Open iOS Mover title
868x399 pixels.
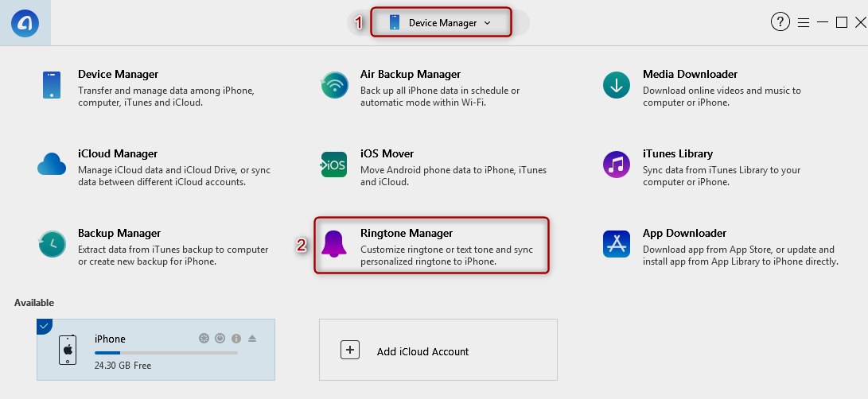(x=387, y=154)
